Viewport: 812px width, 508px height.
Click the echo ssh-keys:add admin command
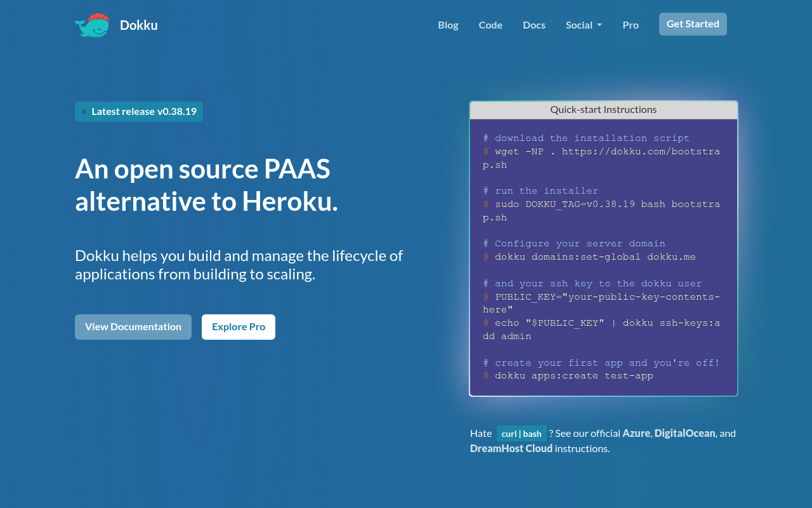click(601, 330)
